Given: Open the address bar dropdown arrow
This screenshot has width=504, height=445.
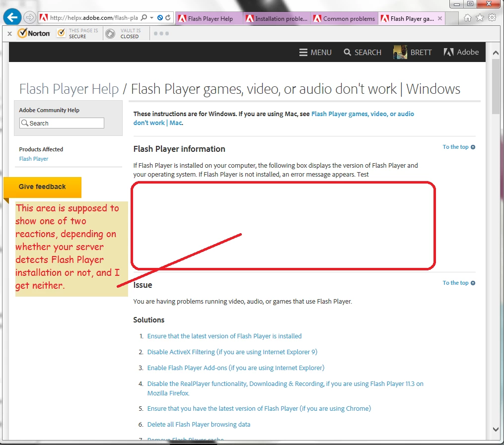Looking at the screenshot, I should 152,18.
